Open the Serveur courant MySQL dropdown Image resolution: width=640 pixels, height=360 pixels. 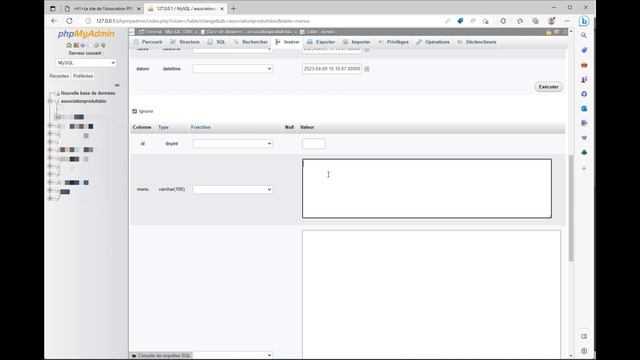click(x=86, y=63)
